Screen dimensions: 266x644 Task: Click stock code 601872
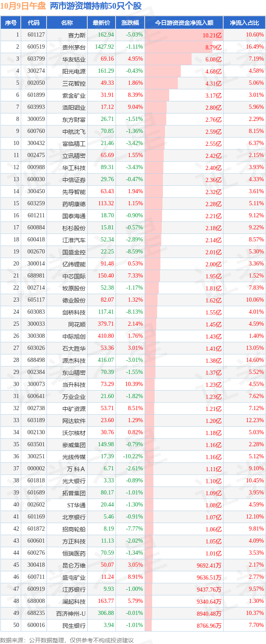(x=36, y=529)
